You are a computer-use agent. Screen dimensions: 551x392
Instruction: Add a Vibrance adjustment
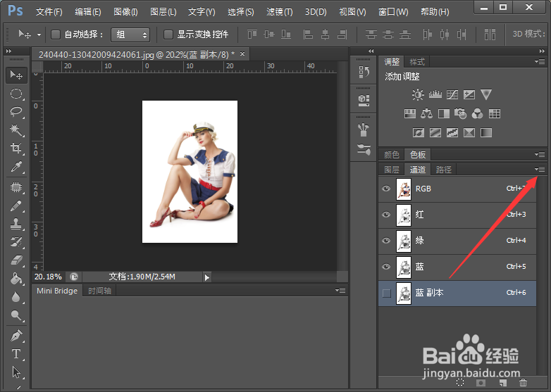pyautogui.click(x=486, y=94)
